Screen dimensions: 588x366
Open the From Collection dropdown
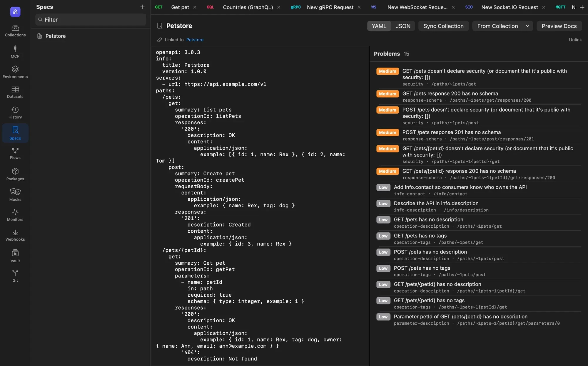(x=502, y=26)
